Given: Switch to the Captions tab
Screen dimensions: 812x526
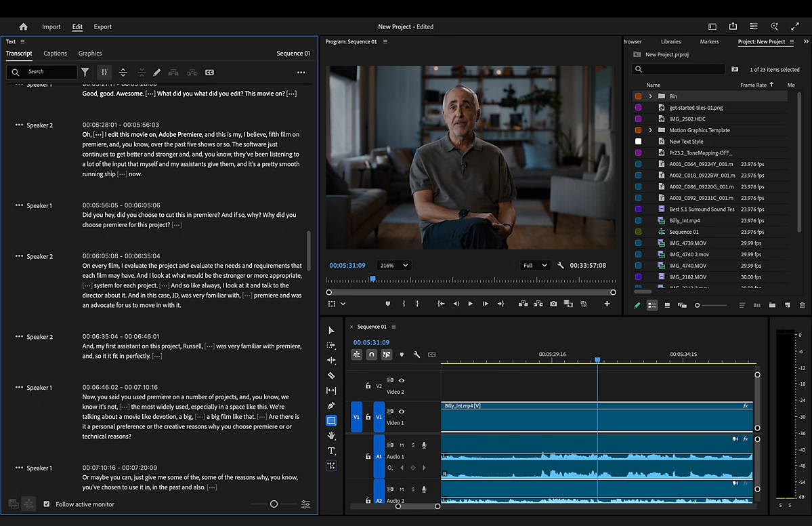Looking at the screenshot, I should click(55, 54).
